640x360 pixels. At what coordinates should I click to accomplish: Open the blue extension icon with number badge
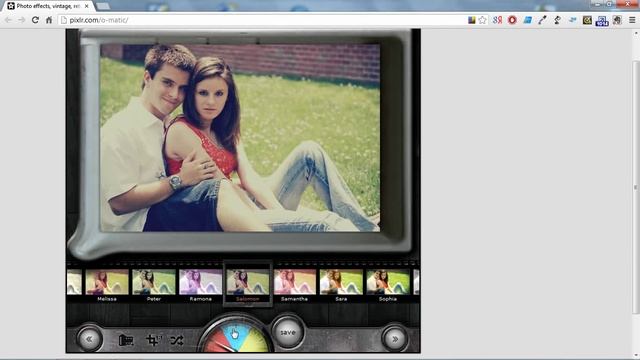point(602,20)
